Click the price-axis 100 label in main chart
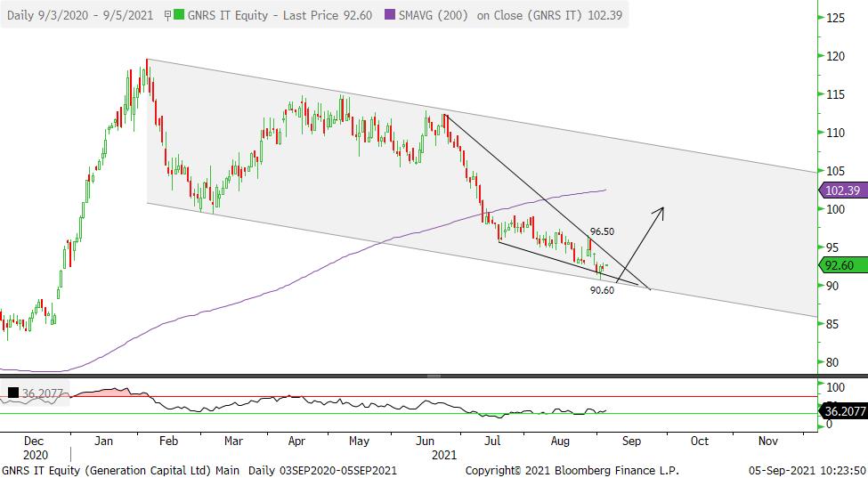Image resolution: width=868 pixels, height=478 pixels. (x=837, y=209)
